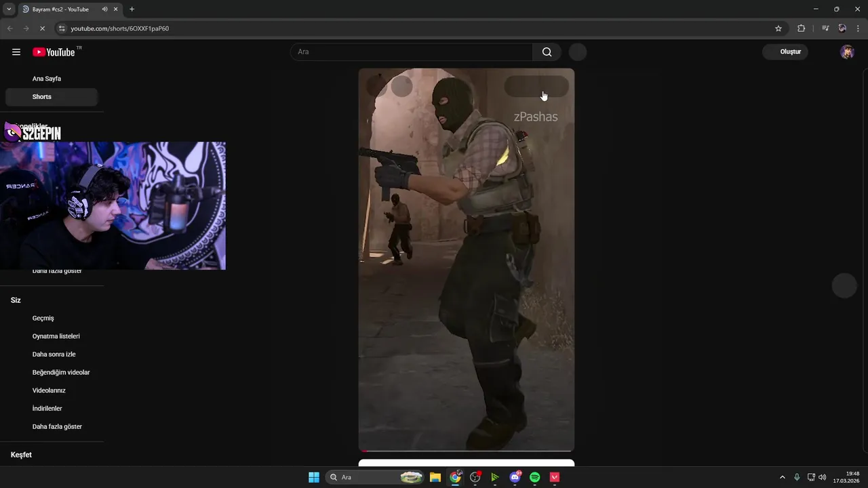Image resolution: width=868 pixels, height=488 pixels.
Task: Open Valorant red icon in taskbar
Action: pos(555,477)
